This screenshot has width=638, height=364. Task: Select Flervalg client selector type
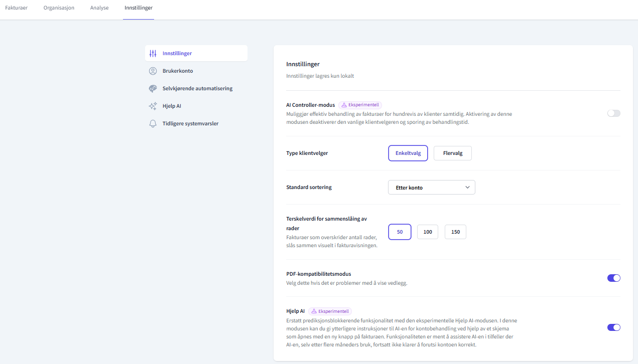pos(452,153)
